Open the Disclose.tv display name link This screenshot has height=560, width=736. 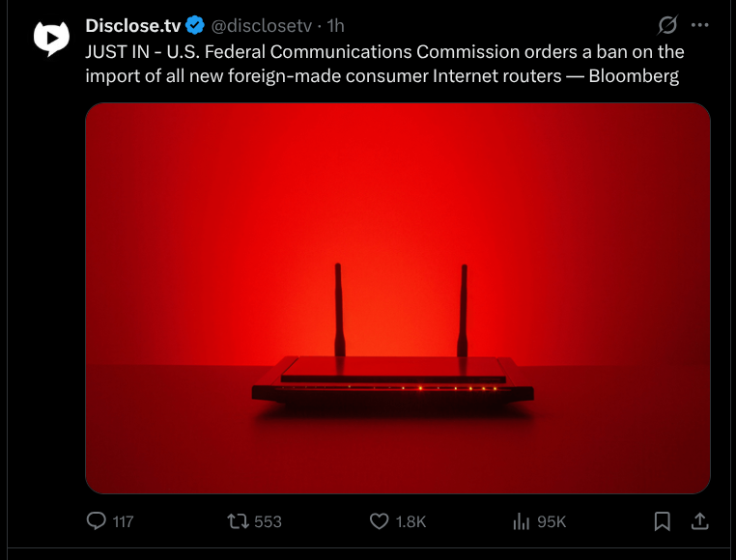click(133, 25)
